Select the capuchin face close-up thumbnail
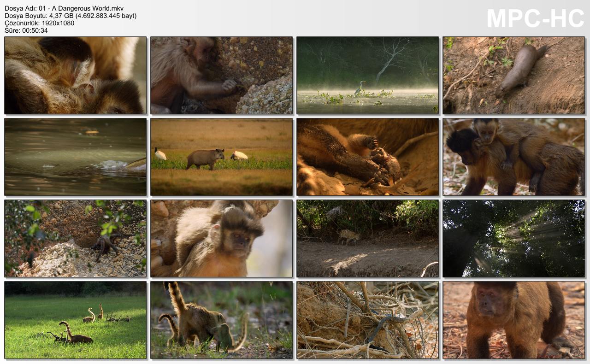This screenshot has height=364, width=590. click(x=222, y=239)
